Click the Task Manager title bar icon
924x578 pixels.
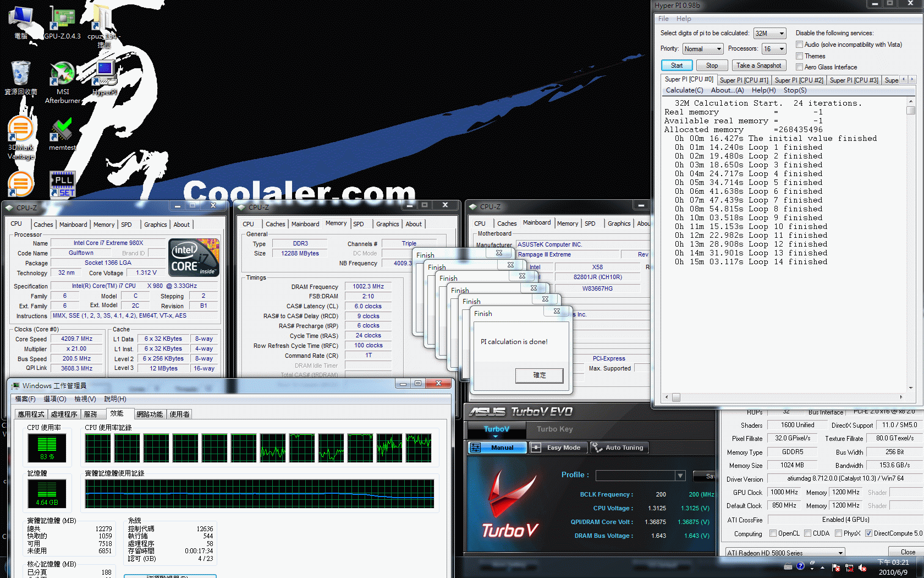(15, 385)
